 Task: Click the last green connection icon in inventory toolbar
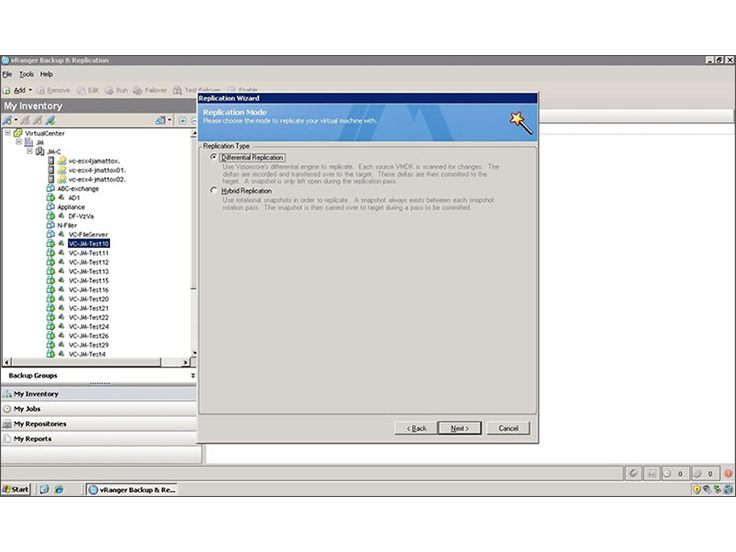click(x=50, y=121)
